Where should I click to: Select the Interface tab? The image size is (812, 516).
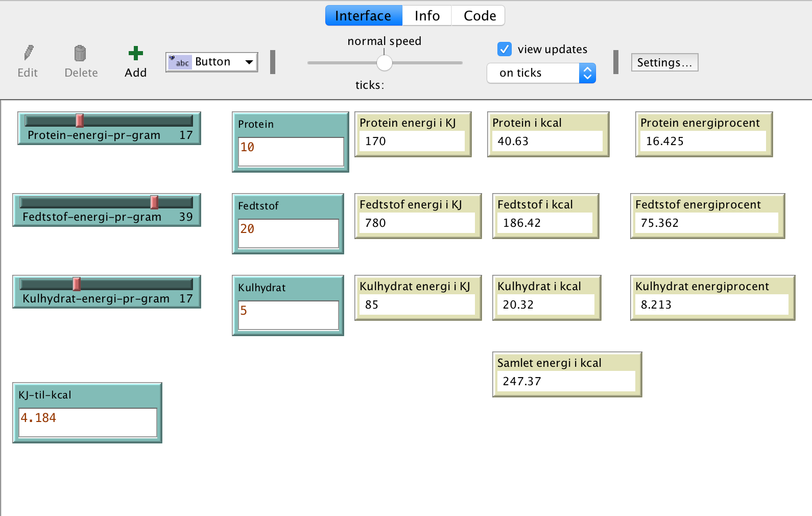(363, 16)
